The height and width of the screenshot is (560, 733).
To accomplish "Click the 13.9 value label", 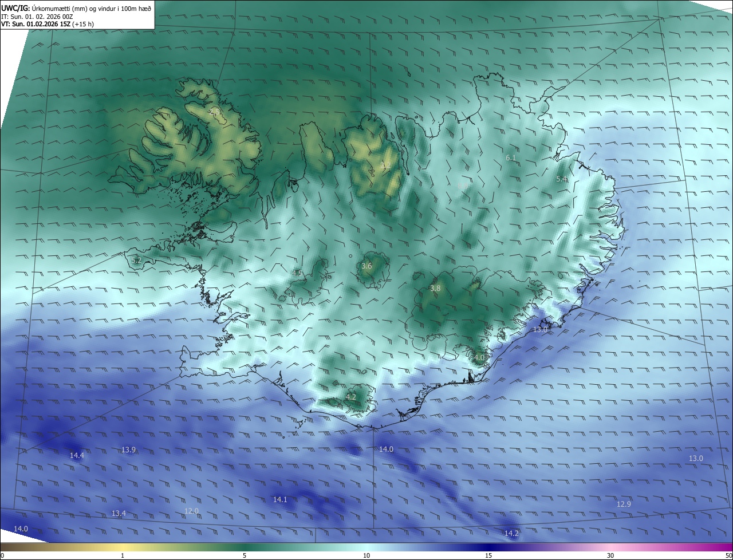I will (128, 450).
